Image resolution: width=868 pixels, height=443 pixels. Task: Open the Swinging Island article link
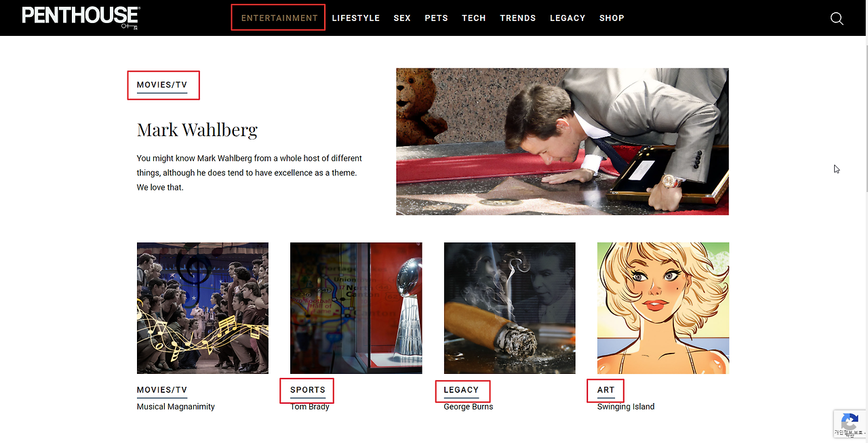(626, 406)
